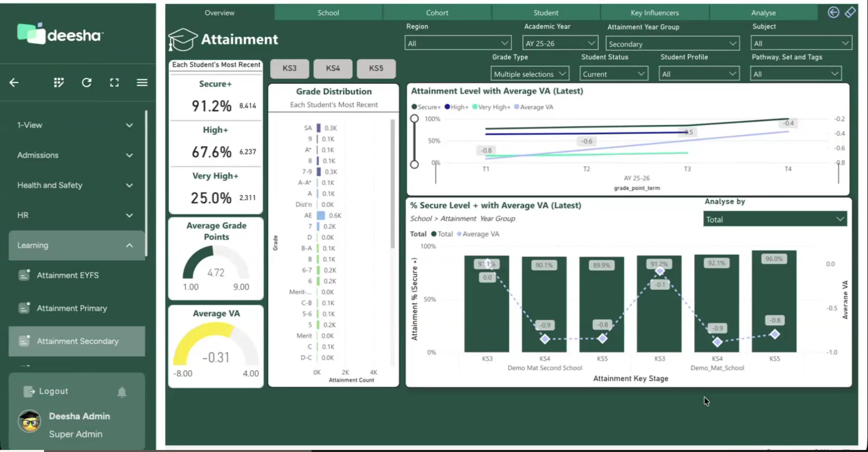Click the Average VA gauge
Viewport: 868px width, 452px height.
[x=216, y=345]
